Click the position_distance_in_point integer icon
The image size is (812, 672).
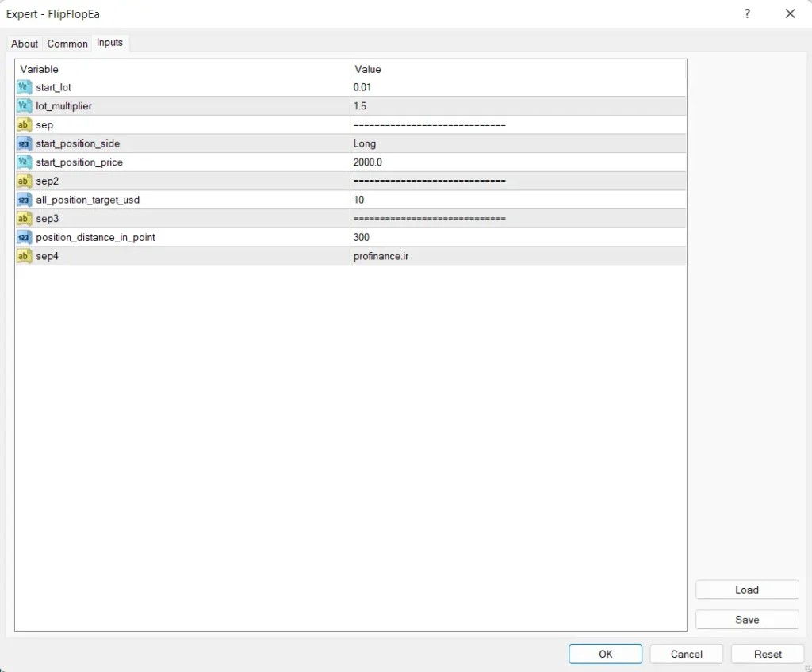[24, 237]
